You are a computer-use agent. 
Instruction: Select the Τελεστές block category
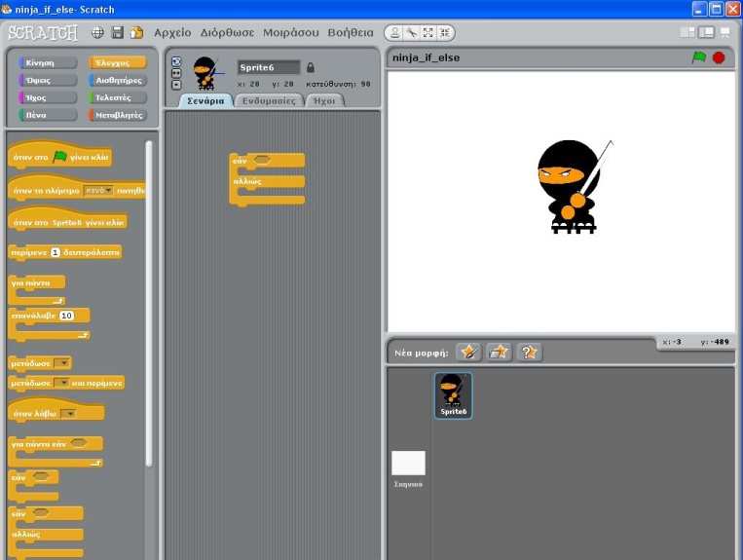coord(118,97)
